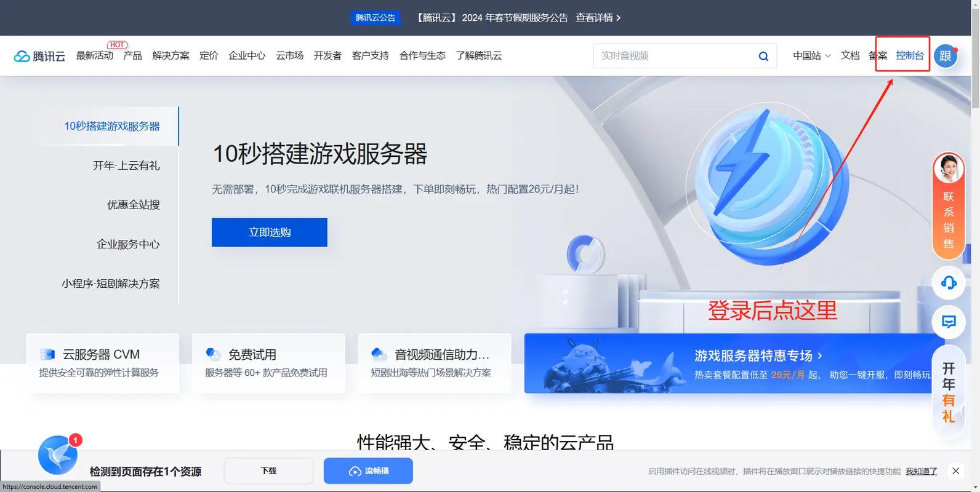The image size is (980, 492).
Task: Open the 产品 menu
Action: click(132, 56)
